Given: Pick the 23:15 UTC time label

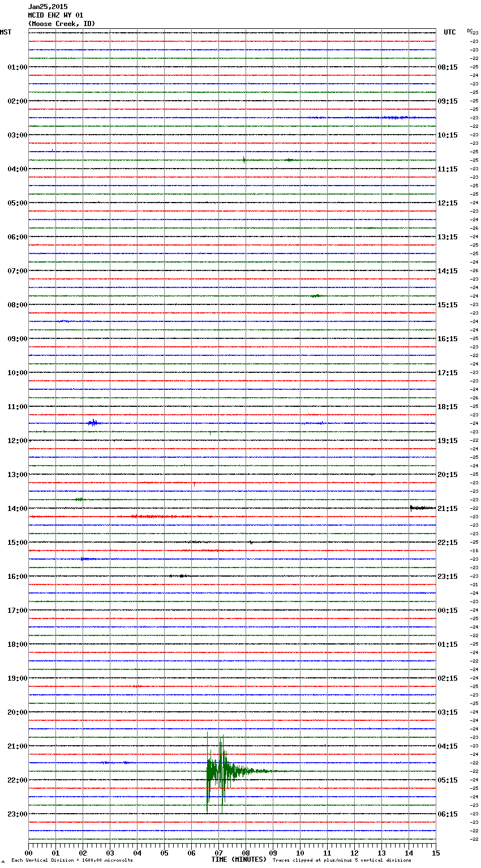Looking at the screenshot, I should click(x=448, y=577).
